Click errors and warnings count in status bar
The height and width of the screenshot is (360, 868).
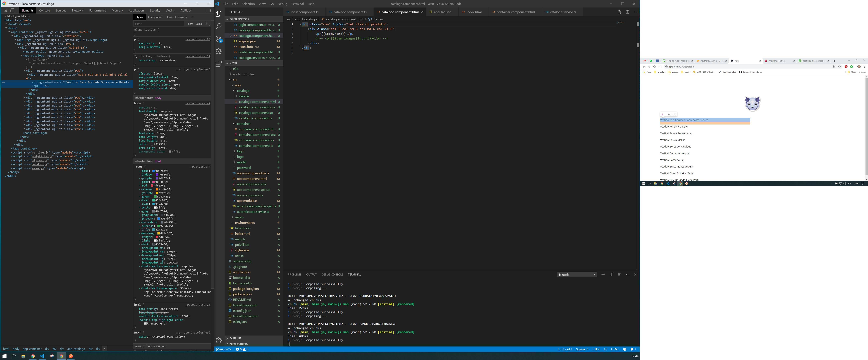click(242, 349)
